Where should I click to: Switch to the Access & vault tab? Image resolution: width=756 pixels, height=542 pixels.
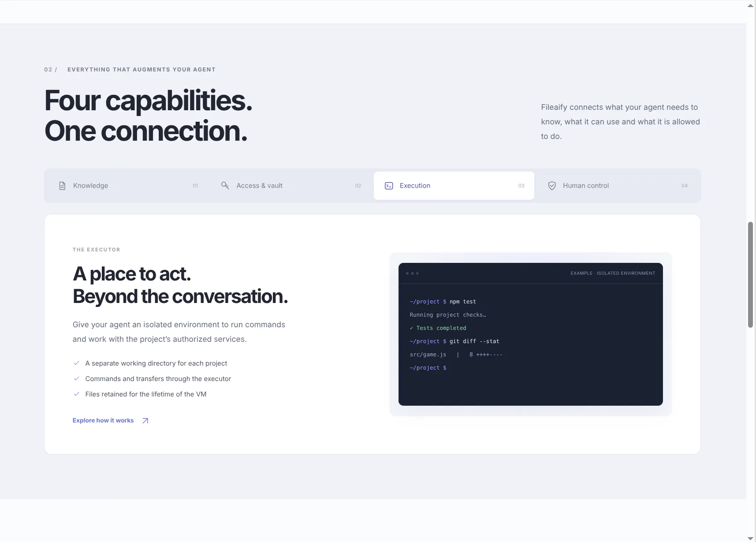pos(291,186)
